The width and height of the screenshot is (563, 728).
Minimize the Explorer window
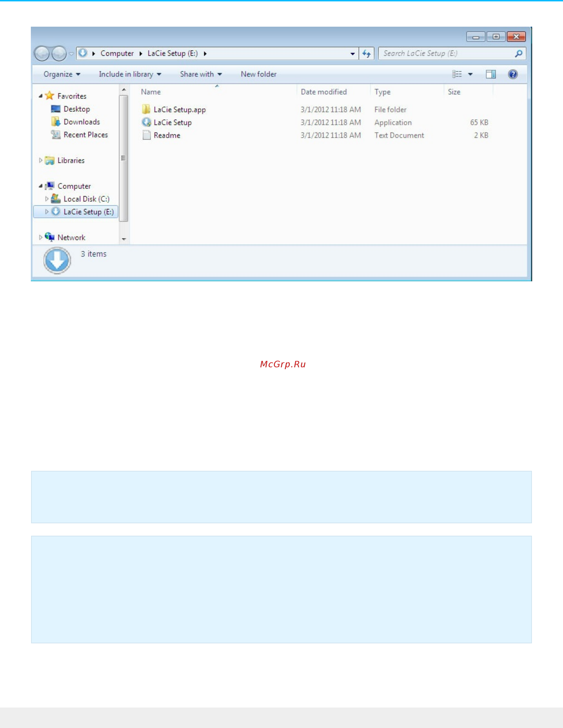click(476, 37)
